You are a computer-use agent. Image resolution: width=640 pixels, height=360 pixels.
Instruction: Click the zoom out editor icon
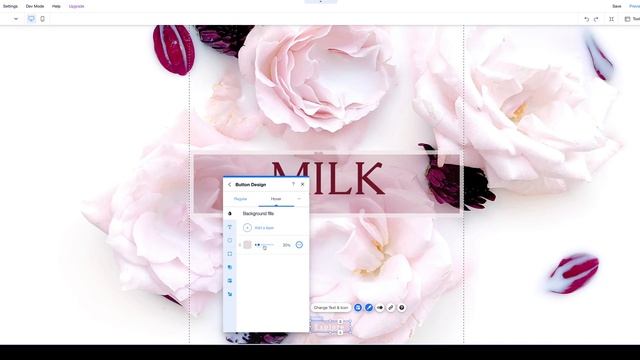[611, 19]
